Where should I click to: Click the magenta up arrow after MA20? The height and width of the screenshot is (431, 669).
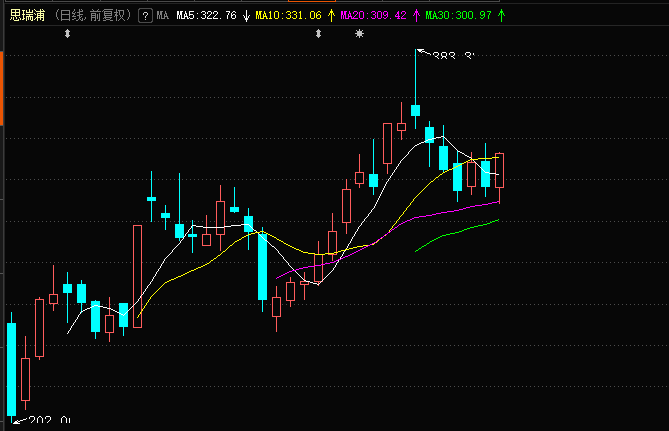(416, 15)
